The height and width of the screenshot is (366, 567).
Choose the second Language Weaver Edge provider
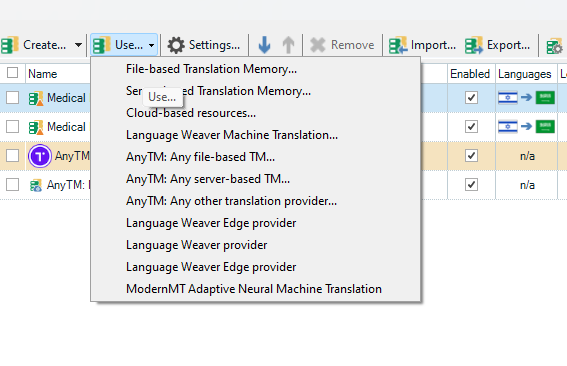255,267
